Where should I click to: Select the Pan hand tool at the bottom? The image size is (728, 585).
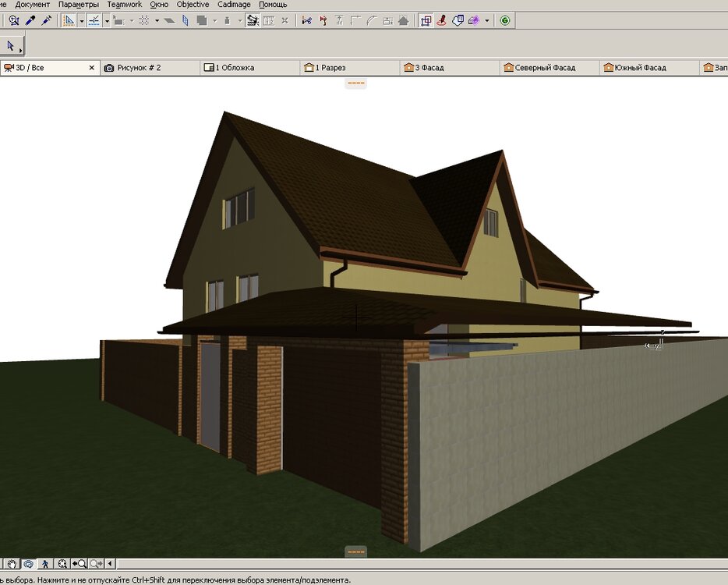(12, 562)
